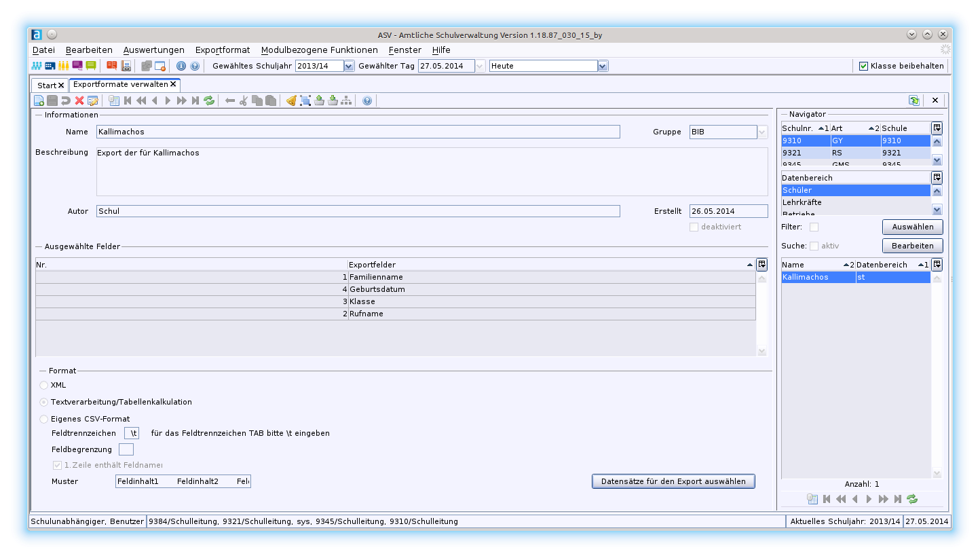The image size is (980, 558).
Task: Enable the Filter checkbox in Navigator
Action: (814, 227)
